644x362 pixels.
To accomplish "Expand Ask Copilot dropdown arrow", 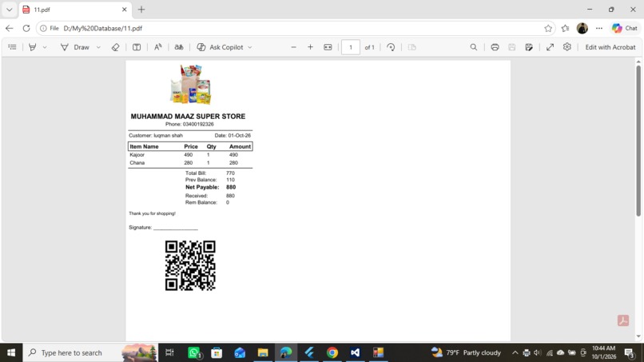I will click(250, 47).
